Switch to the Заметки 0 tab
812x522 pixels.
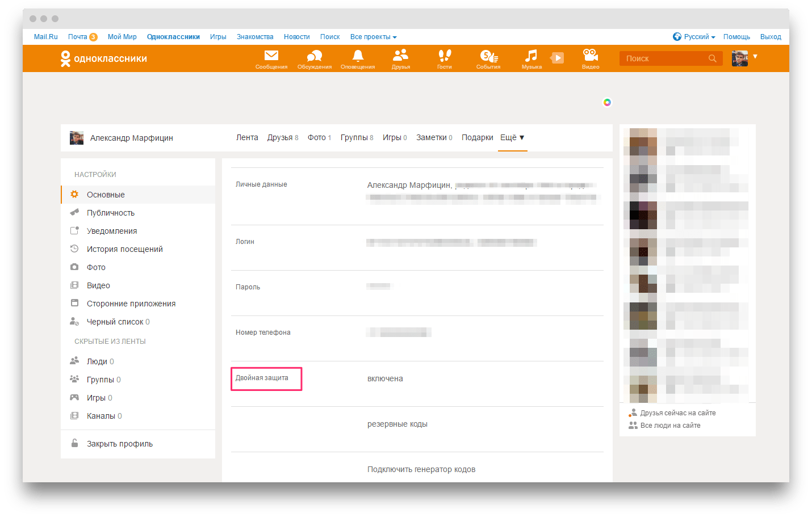tap(434, 137)
